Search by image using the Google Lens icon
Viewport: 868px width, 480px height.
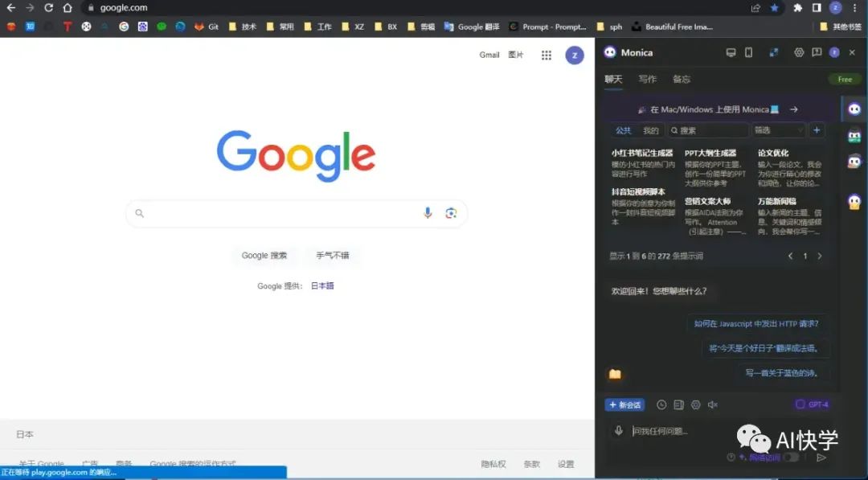click(x=451, y=213)
